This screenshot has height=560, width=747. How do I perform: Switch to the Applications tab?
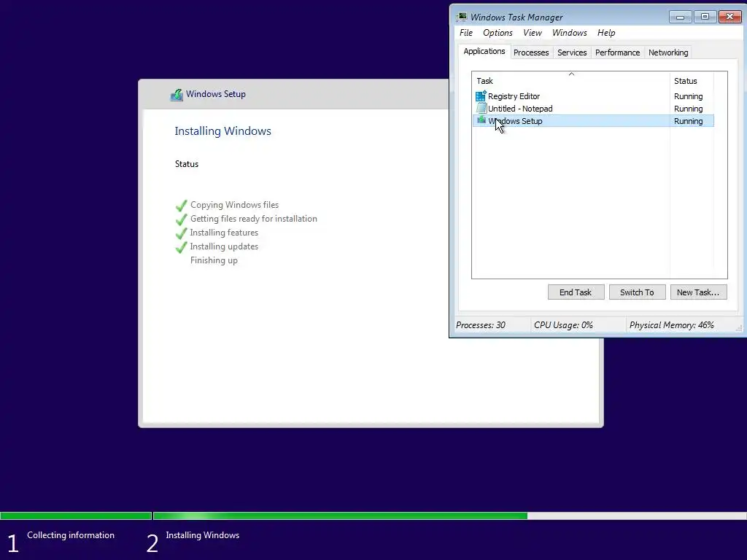pos(484,52)
